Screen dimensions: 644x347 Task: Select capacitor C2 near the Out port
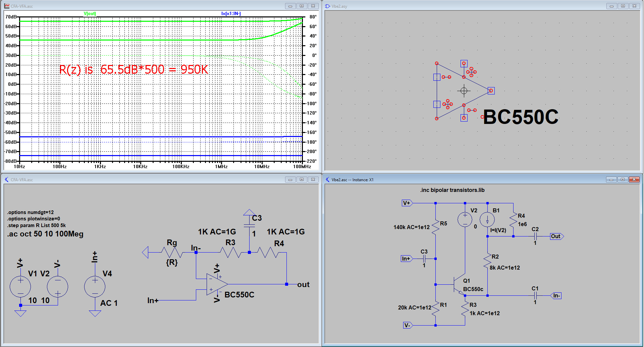536,236
